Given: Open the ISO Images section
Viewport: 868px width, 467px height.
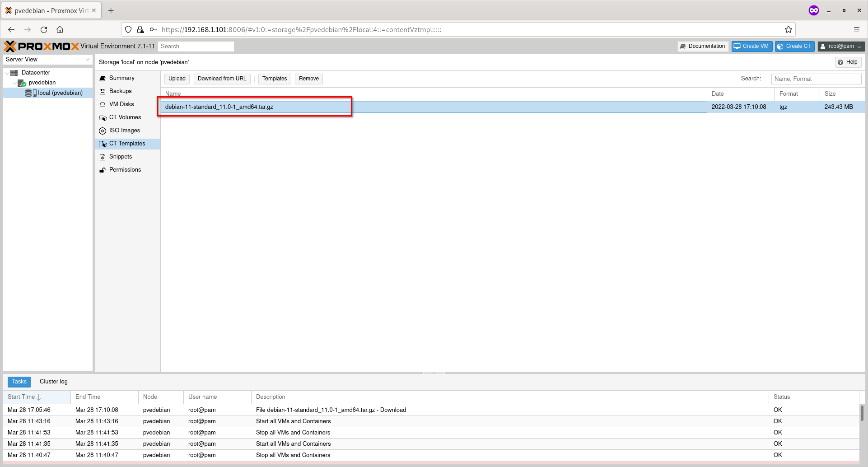Looking at the screenshot, I should coord(128,131).
